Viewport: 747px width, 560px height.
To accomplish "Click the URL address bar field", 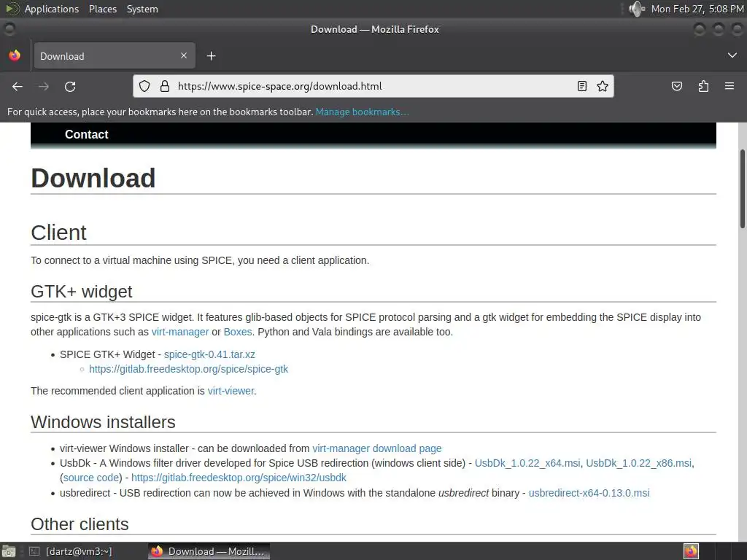I will pos(373,86).
